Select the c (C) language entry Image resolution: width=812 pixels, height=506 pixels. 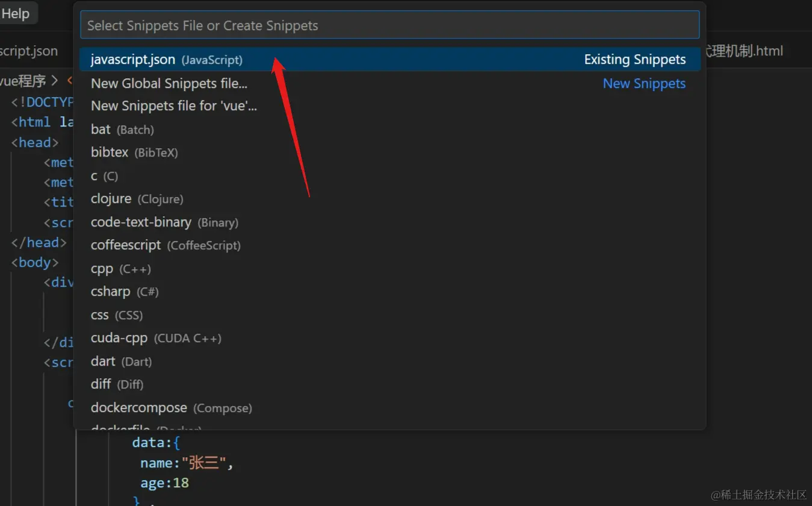click(x=389, y=176)
